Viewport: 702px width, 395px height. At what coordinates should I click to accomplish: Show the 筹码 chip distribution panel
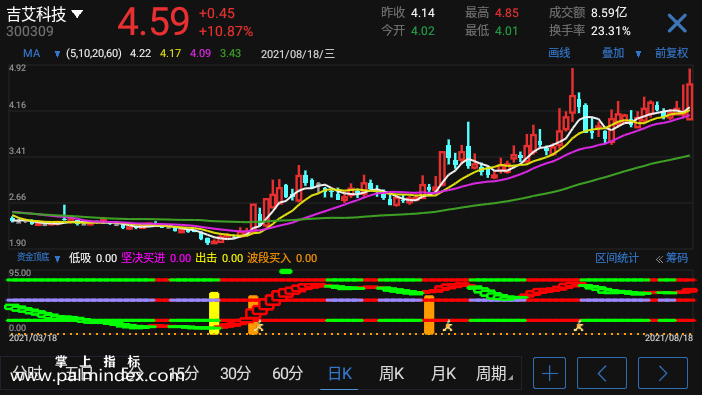pos(676,258)
